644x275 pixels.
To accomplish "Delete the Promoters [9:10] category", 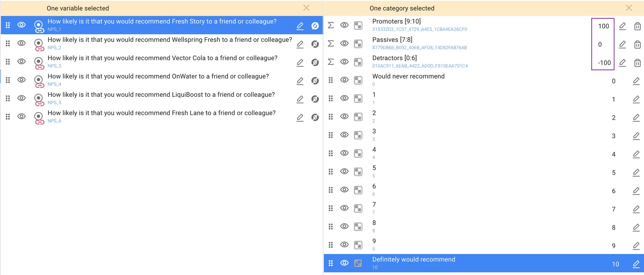I will [637, 26].
